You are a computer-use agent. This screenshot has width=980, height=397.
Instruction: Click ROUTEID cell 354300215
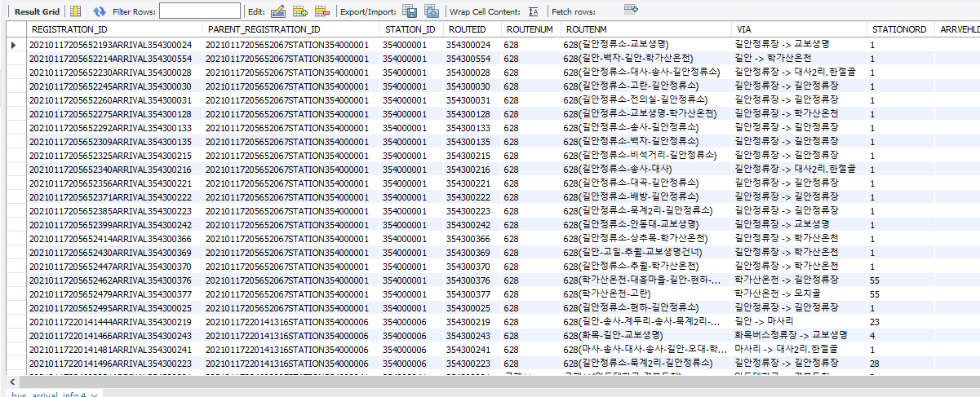pos(472,156)
